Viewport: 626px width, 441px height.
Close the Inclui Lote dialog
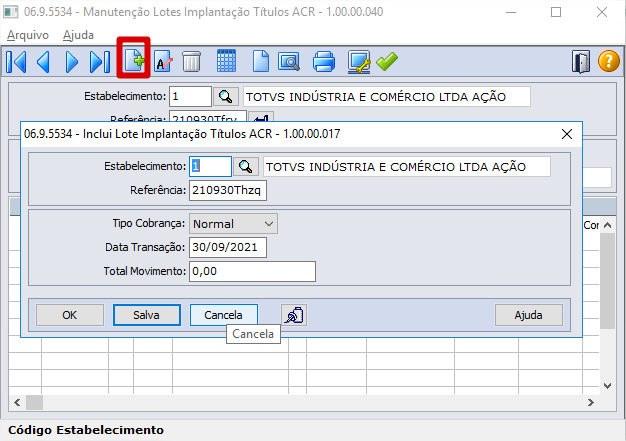pos(567,134)
